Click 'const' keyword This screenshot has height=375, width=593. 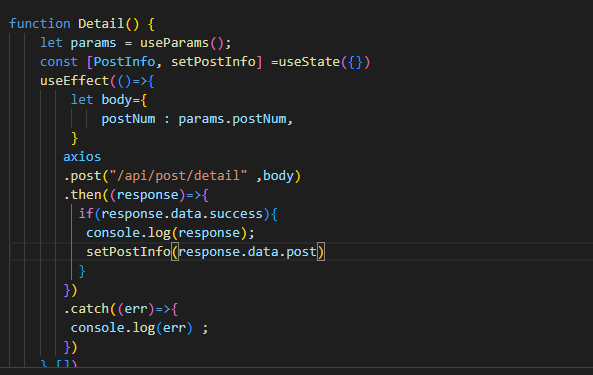point(59,62)
